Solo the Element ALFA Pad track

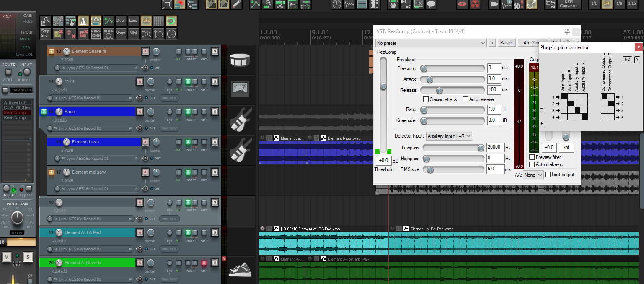coord(215,233)
